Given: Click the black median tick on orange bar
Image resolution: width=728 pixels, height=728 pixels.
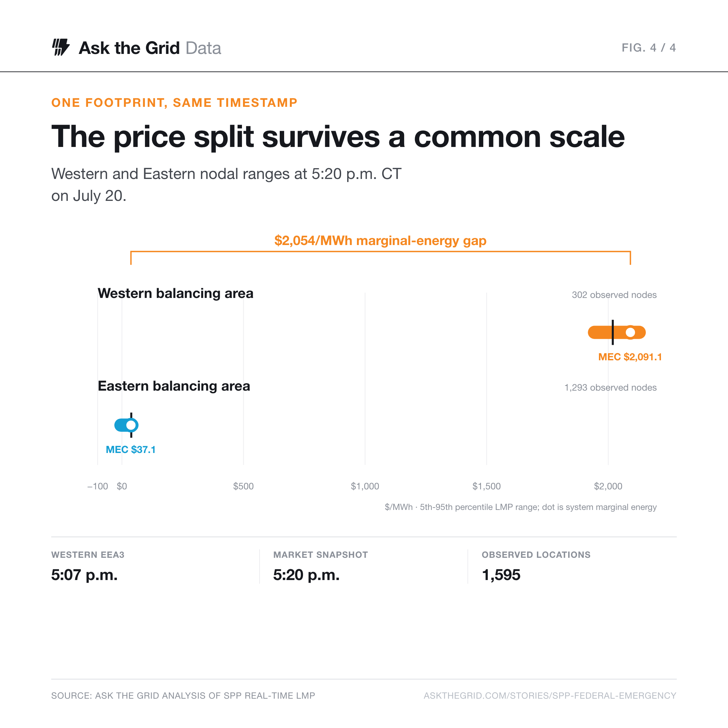Looking at the screenshot, I should point(613,332).
